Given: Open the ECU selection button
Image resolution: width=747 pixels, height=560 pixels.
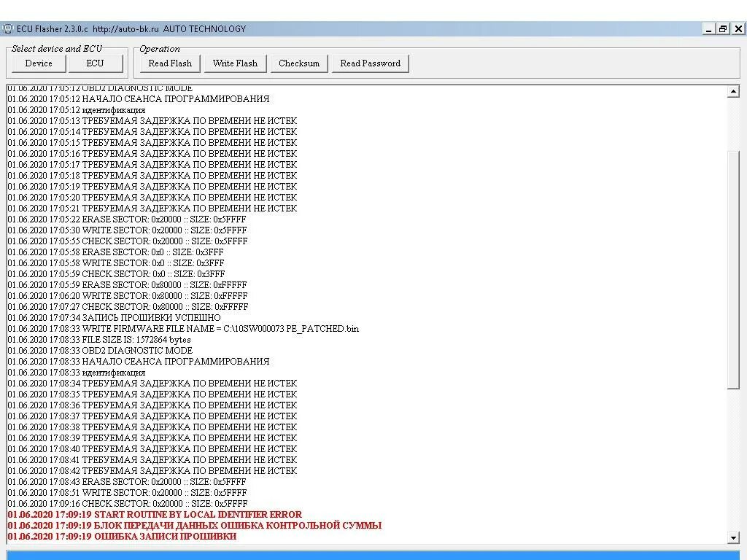Looking at the screenshot, I should 96,63.
